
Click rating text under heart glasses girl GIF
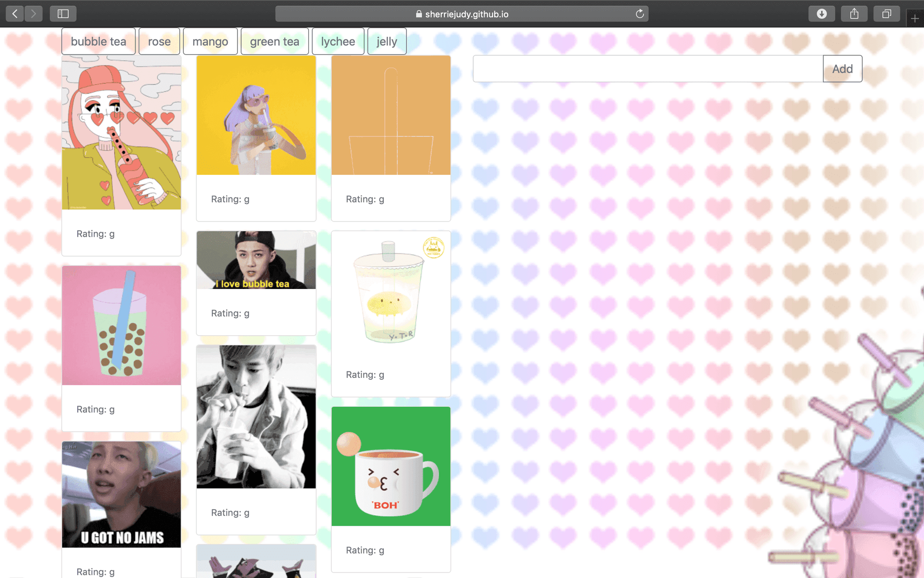(96, 234)
